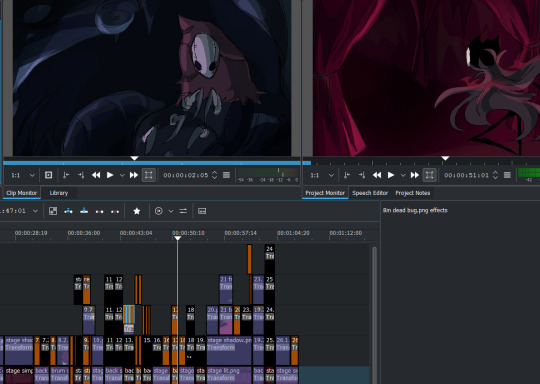
Task: Click timeline ruler label 00:01:04:20
Action: (293, 233)
